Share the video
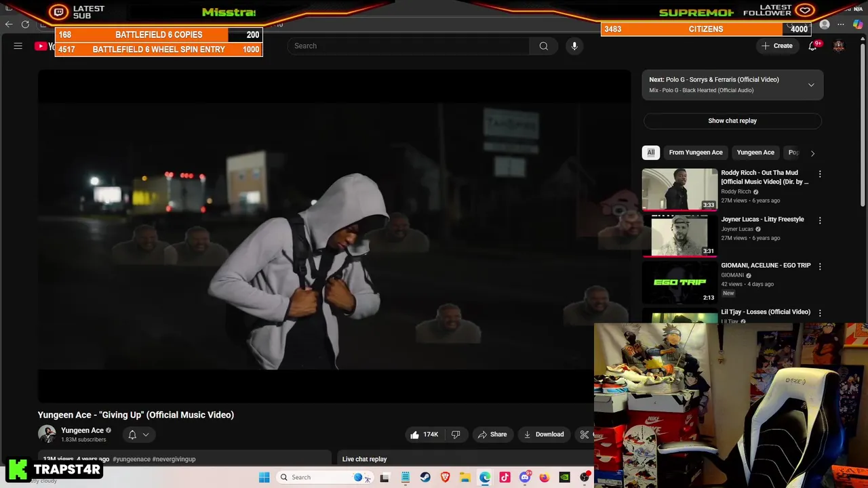This screenshot has width=868, height=488. tap(492, 434)
